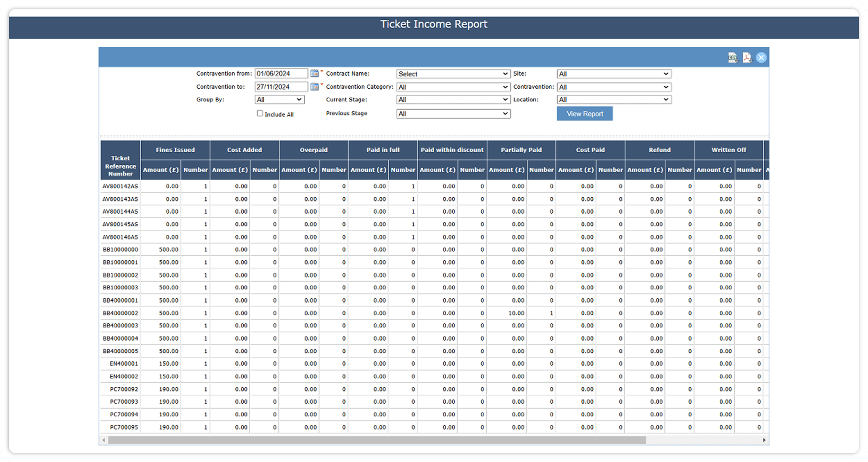Open calendar for Contravention to date

click(x=314, y=87)
